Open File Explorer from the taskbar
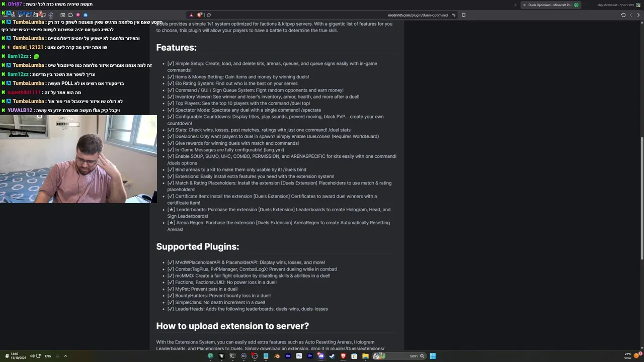Image resolution: width=644 pixels, height=362 pixels. 365,356
